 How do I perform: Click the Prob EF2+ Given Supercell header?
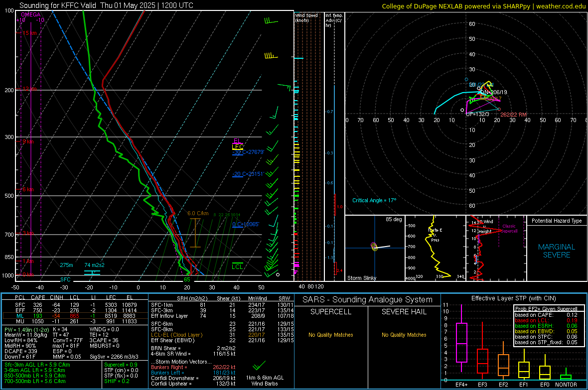tap(546, 309)
